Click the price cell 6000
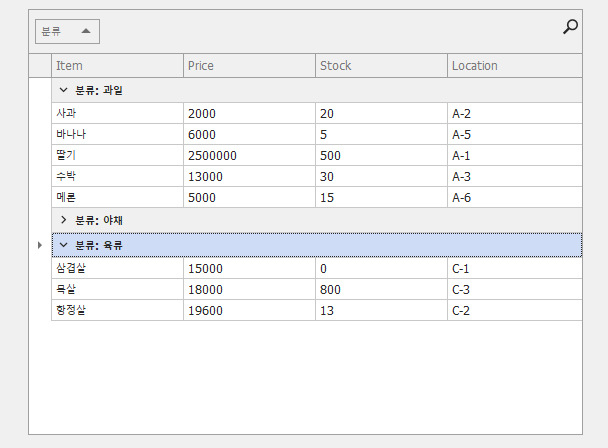The height and width of the screenshot is (448, 608). click(249, 134)
